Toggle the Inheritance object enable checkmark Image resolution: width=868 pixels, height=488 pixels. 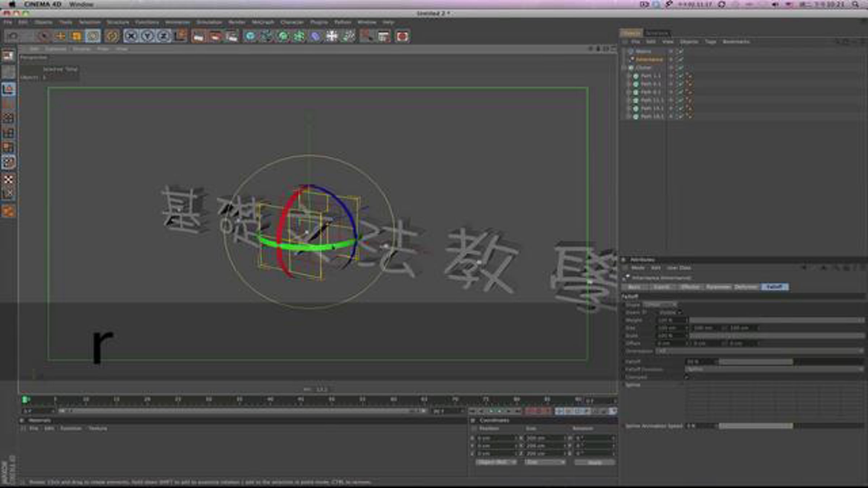[x=680, y=59]
